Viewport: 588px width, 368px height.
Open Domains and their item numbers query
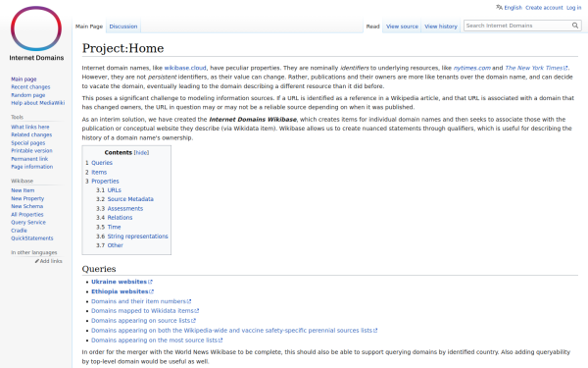pos(141,301)
